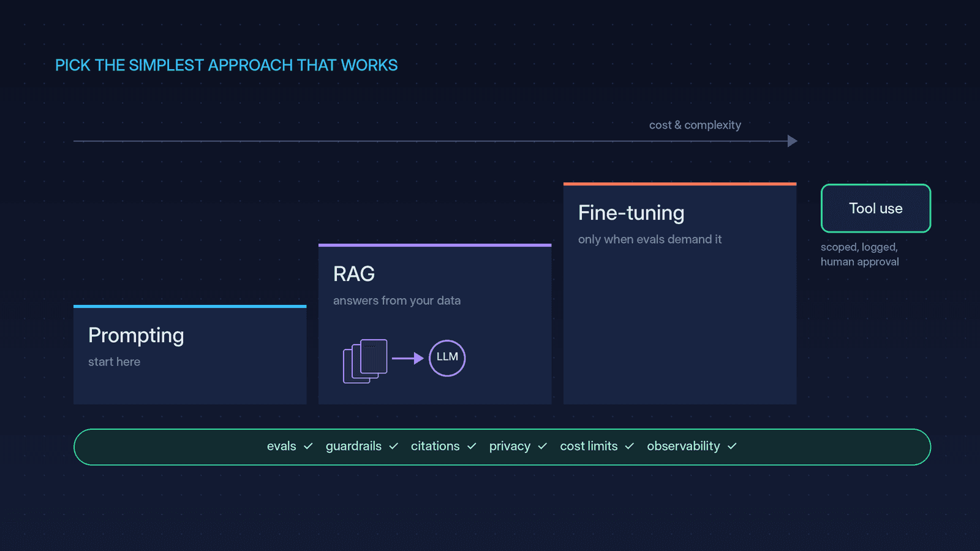The width and height of the screenshot is (980, 551).
Task: Click the RAG heading
Action: [x=354, y=274]
